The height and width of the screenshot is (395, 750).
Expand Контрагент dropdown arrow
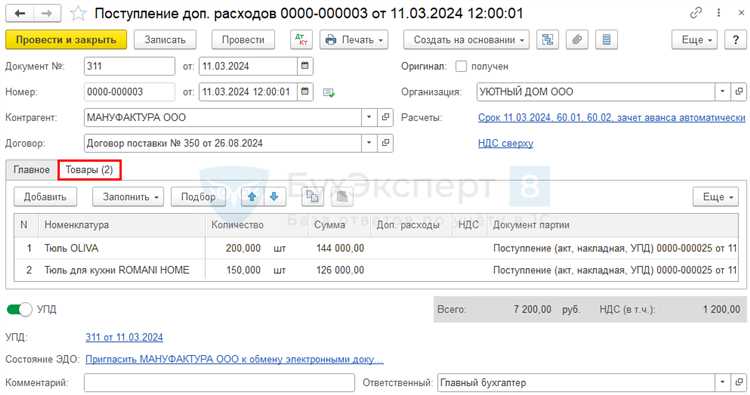[369, 117]
